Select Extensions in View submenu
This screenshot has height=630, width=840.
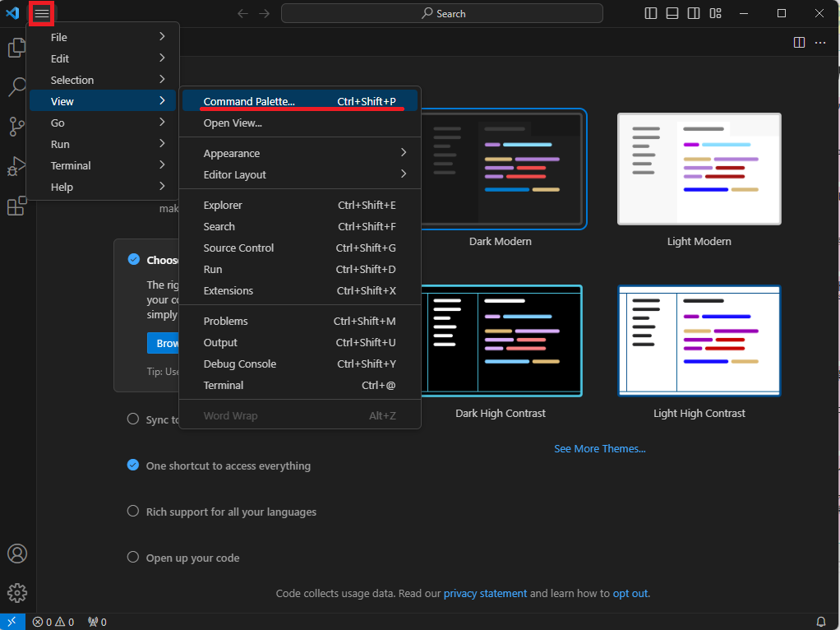(x=299, y=290)
